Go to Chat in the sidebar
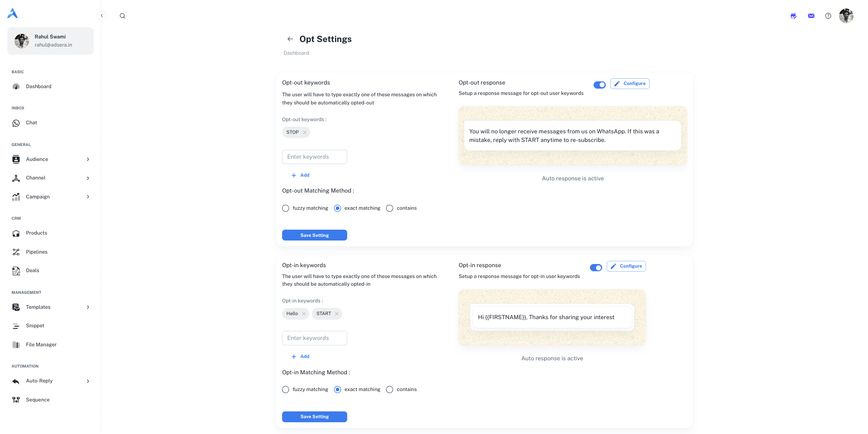Screen dimensions: 868x434 31,123
